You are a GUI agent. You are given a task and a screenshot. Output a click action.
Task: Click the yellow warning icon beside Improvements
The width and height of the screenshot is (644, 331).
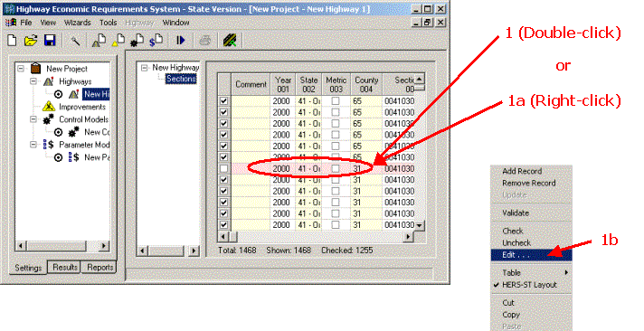49,107
